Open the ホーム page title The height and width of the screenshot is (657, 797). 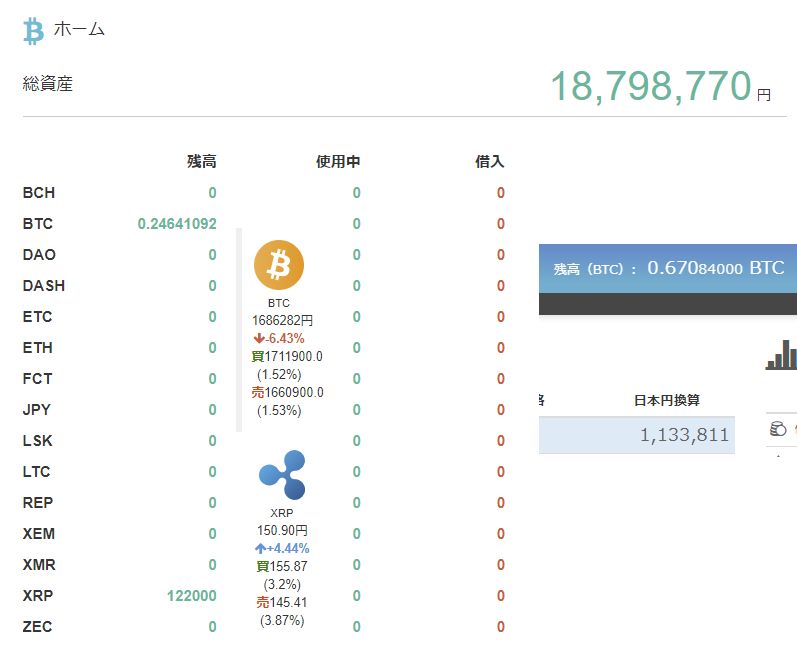pos(79,29)
